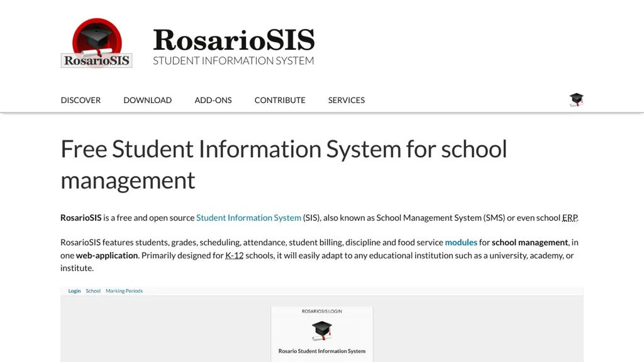Click the RosarioSIS logo image
Viewport: 644px width, 362px height.
click(96, 43)
